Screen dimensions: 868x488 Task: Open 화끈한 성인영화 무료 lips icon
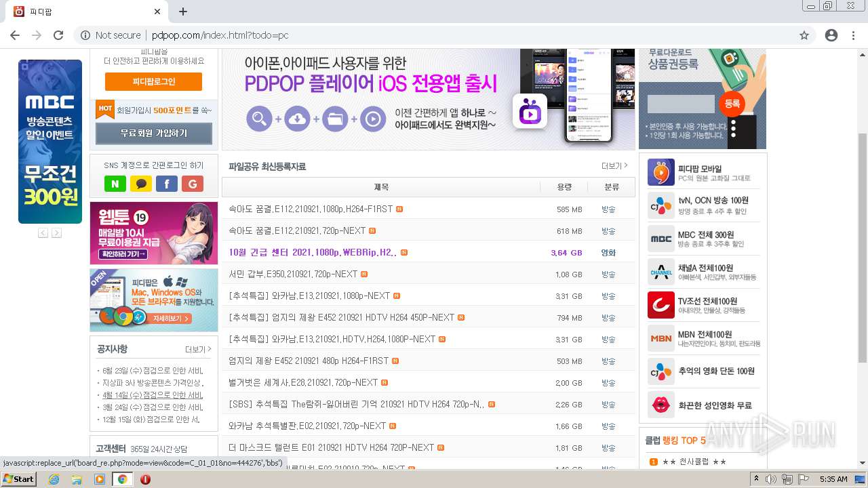[661, 405]
